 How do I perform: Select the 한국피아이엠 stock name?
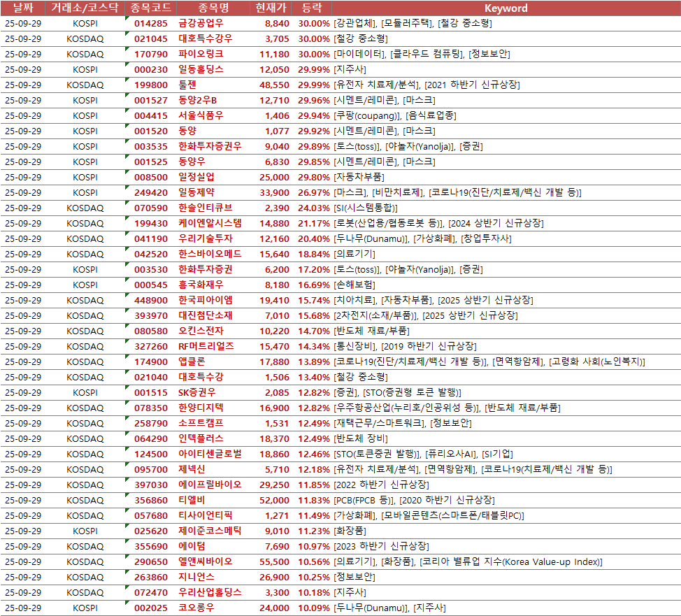point(206,300)
